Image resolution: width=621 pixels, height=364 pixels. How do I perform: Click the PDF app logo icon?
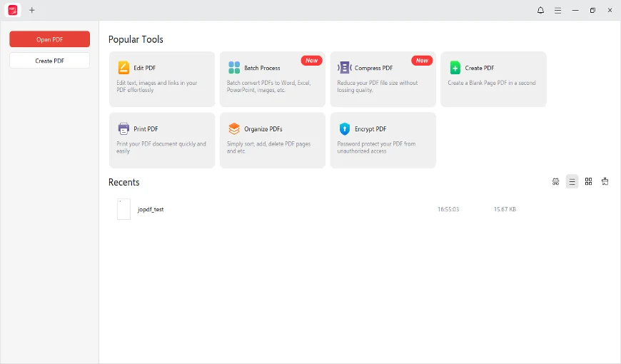[x=13, y=10]
